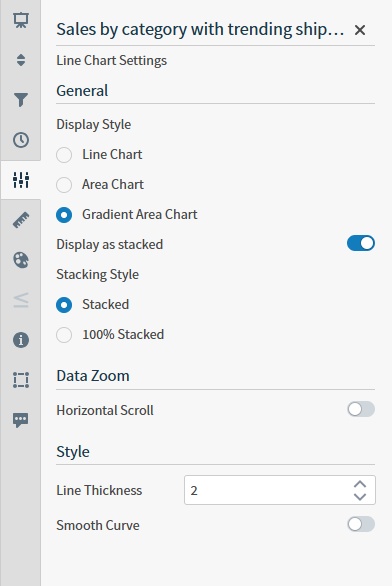Open the presentation board icon in sidebar

click(x=21, y=20)
